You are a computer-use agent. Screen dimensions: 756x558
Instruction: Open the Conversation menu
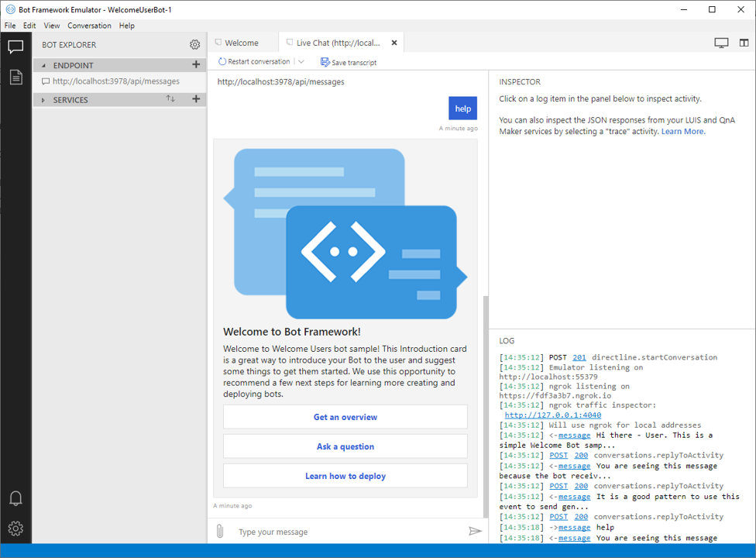(x=89, y=26)
